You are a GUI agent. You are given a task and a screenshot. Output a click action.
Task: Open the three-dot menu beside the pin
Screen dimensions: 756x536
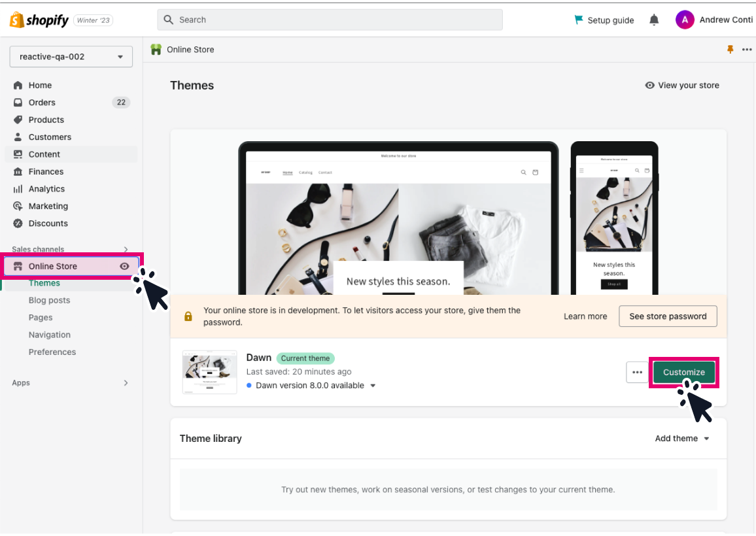(747, 49)
